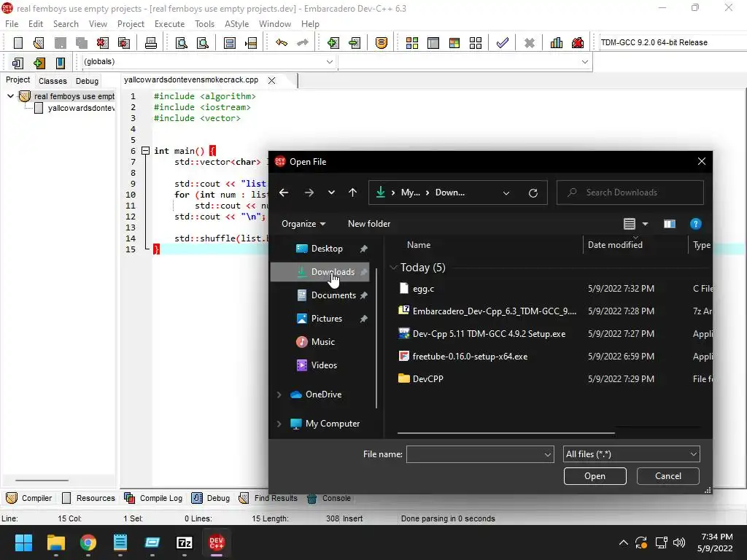The width and height of the screenshot is (747, 560).
Task: Toggle the preview pane icon in dialog
Action: pos(670,224)
